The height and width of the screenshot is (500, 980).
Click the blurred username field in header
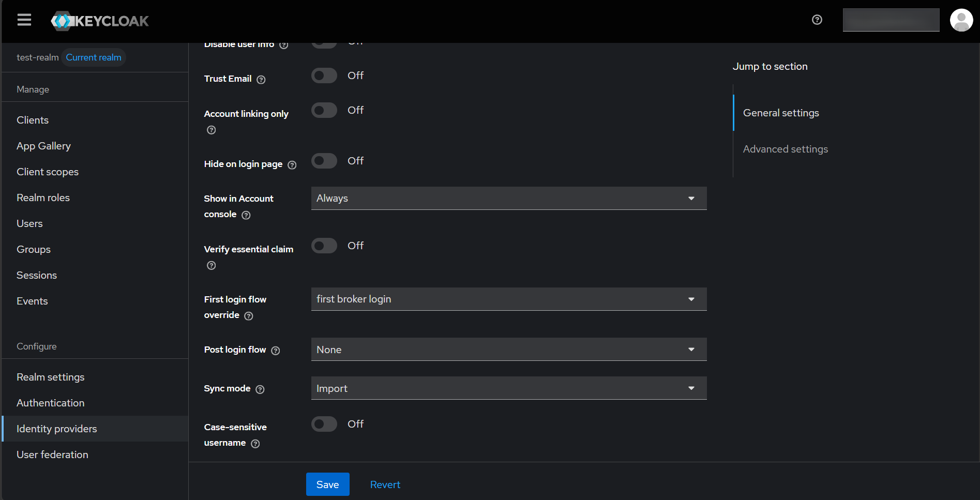pyautogui.click(x=891, y=20)
